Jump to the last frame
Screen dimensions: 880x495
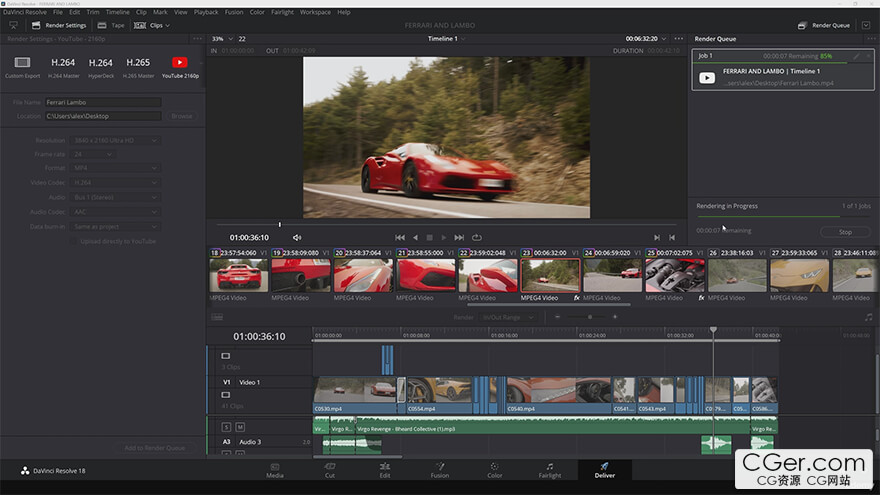(459, 237)
